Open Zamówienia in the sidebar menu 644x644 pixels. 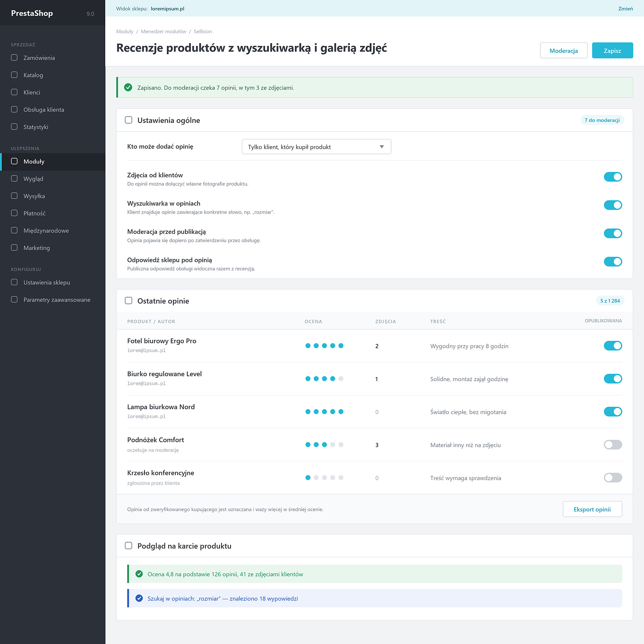click(53, 58)
